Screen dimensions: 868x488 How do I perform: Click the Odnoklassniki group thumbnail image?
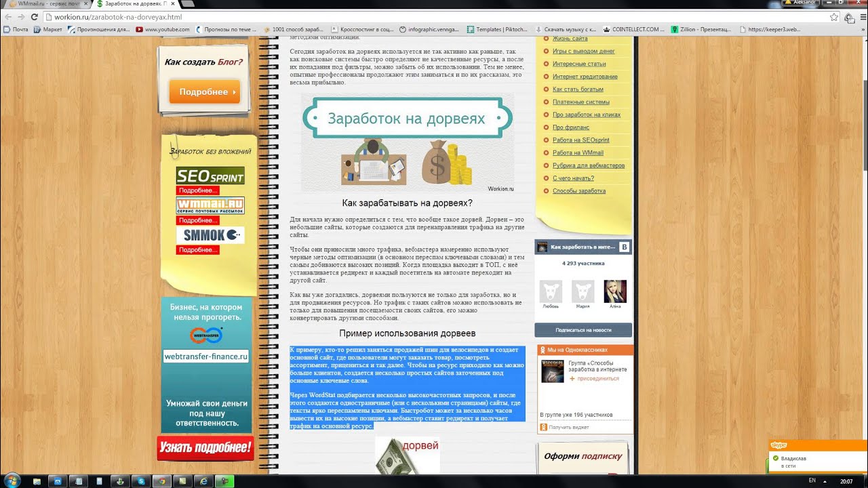coord(553,371)
